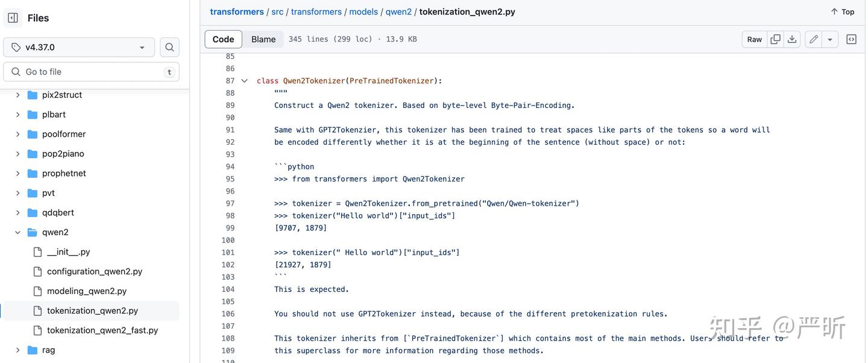868x363 pixels.
Task: Switch to the Code tab
Action: 223,39
